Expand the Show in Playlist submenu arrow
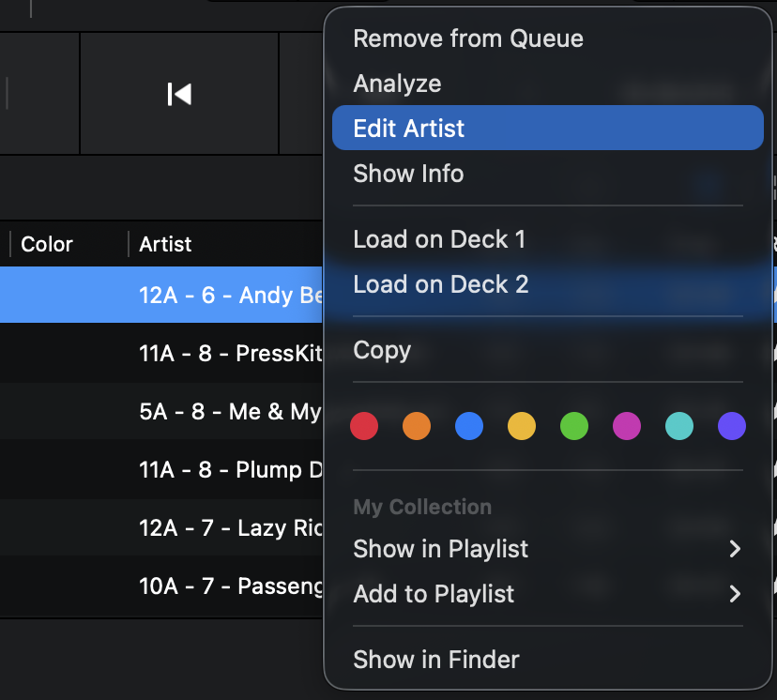777x700 pixels. pyautogui.click(x=735, y=549)
